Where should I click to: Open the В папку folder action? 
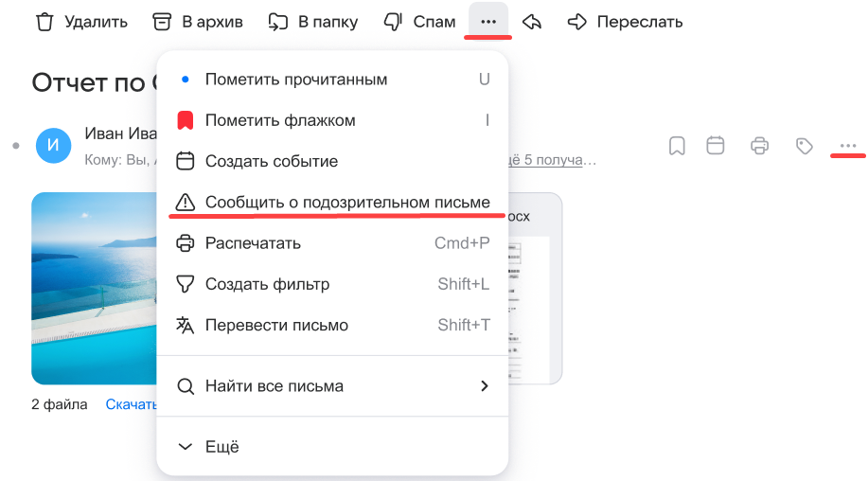pos(312,21)
